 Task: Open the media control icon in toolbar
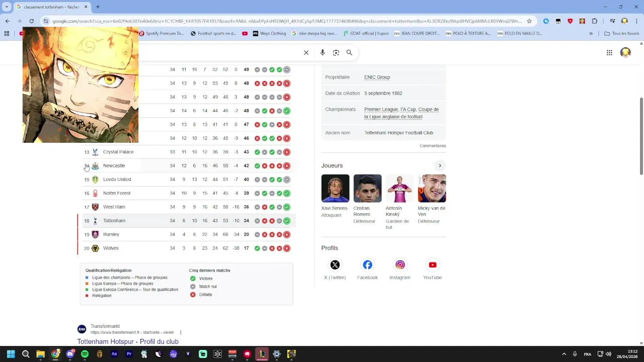pos(612,21)
